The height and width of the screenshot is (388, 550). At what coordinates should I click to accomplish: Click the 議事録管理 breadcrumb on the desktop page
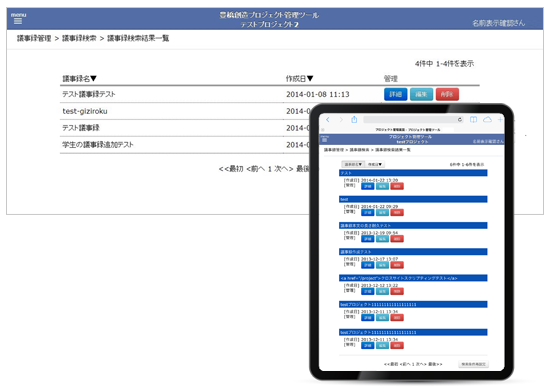tap(34, 38)
